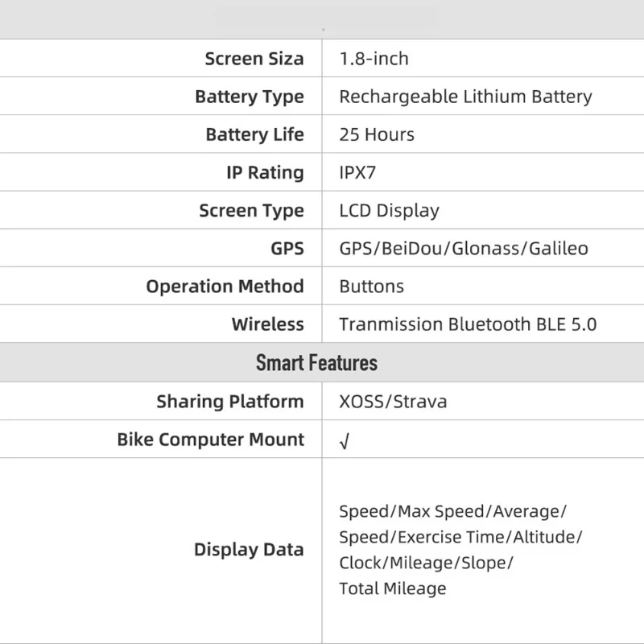The height and width of the screenshot is (644, 644).
Task: Click the Screen Type label
Action: tap(251, 211)
